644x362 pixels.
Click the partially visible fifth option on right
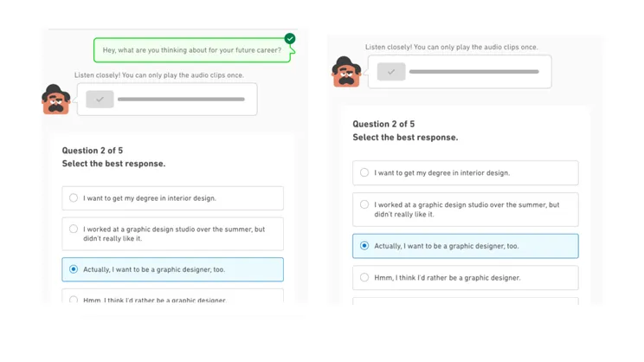(x=466, y=301)
